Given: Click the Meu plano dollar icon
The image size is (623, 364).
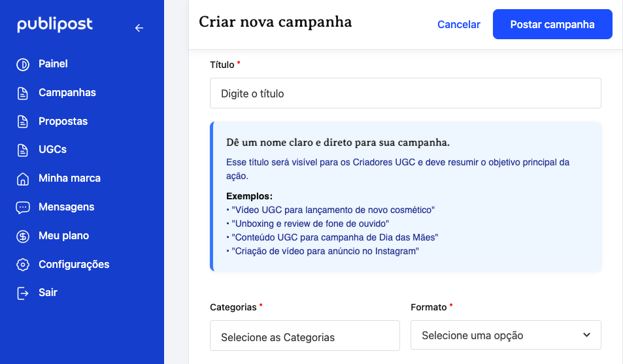Looking at the screenshot, I should [23, 236].
